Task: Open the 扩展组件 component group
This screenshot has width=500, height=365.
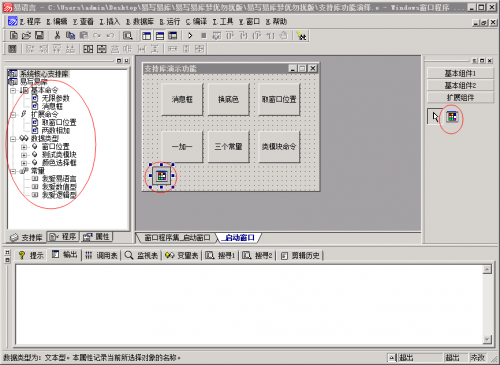Action: 460,97
